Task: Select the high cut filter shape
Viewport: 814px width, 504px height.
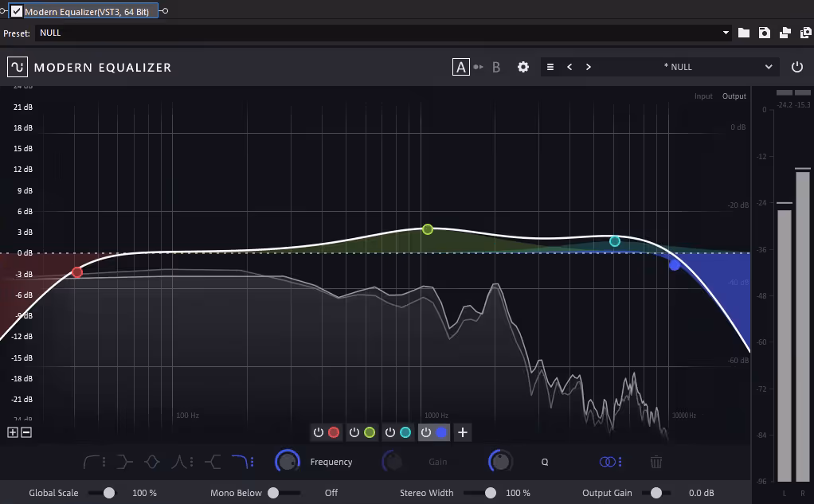Action: coord(241,461)
